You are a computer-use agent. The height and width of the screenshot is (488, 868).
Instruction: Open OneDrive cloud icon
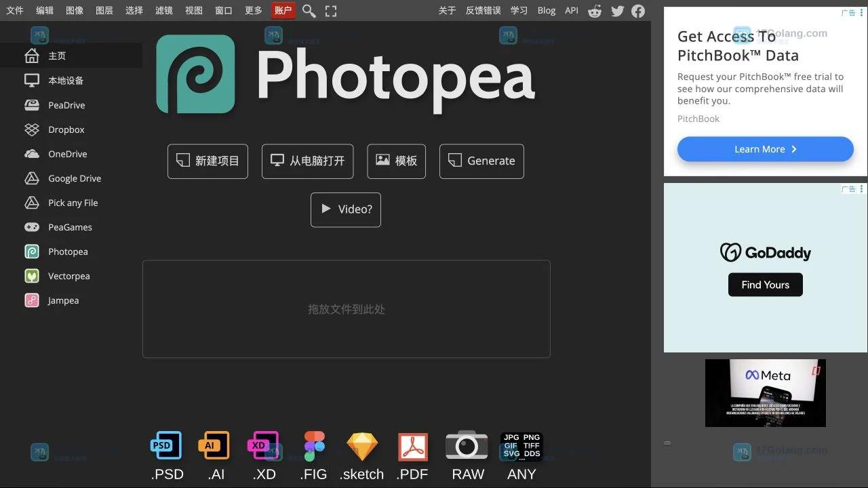tap(32, 154)
